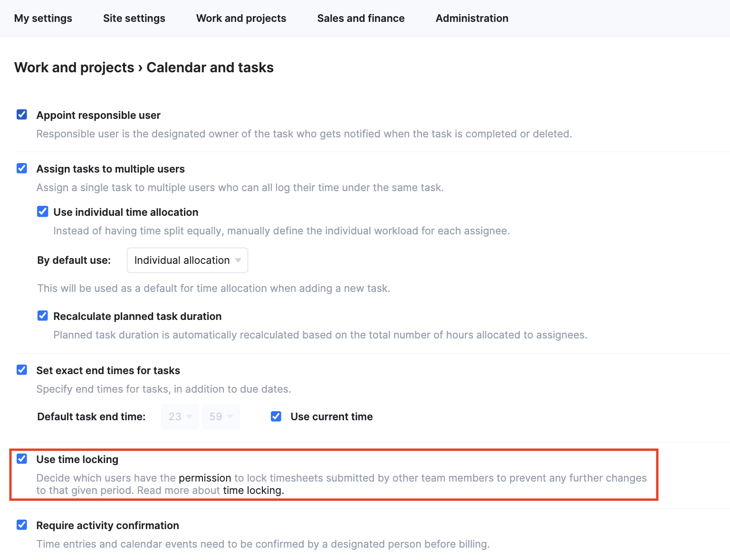Click the Appoint responsible user label
Image resolution: width=730 pixels, height=560 pixels.
[x=98, y=115]
